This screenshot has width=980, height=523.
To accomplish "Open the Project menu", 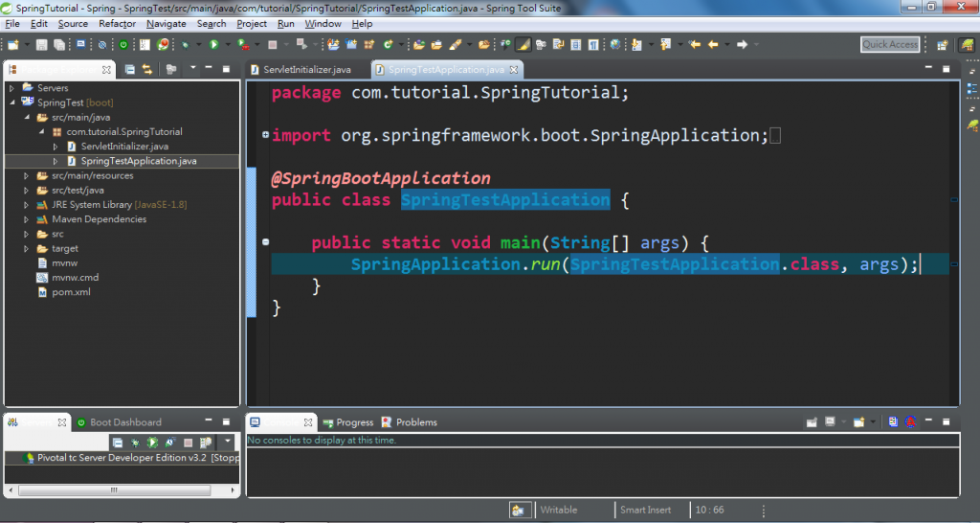I will 252,24.
